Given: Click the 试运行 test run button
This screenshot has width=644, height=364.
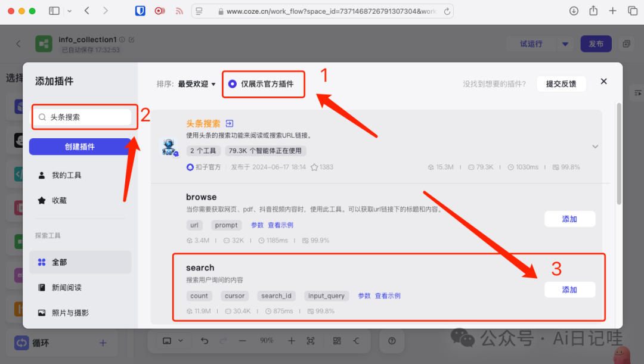Looking at the screenshot, I should pyautogui.click(x=531, y=44).
